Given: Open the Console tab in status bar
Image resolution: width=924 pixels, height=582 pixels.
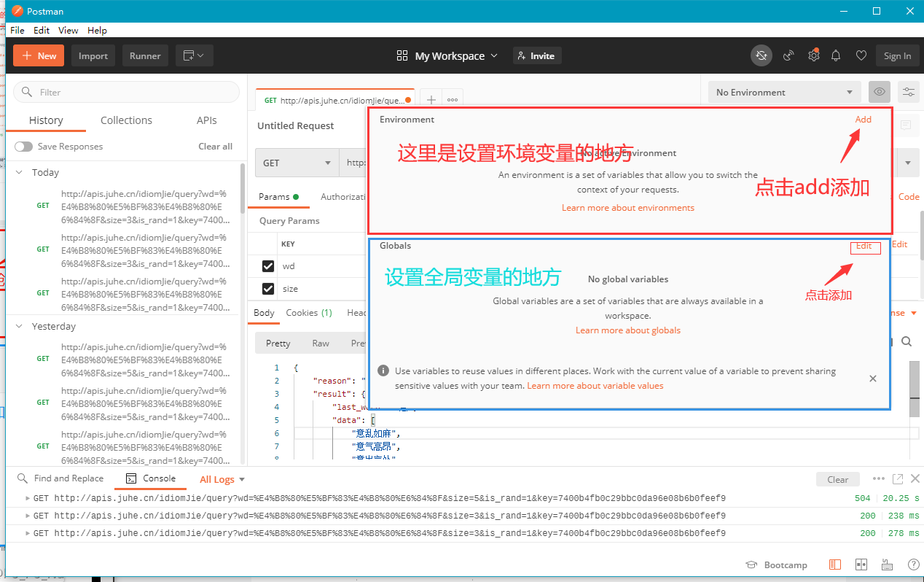Looking at the screenshot, I should tap(151, 478).
